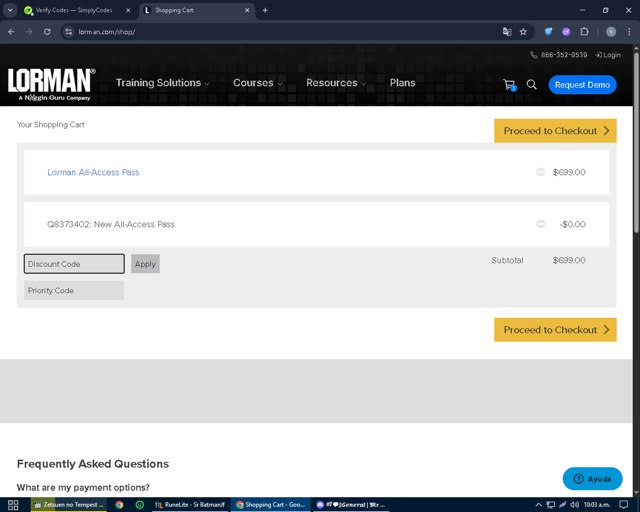Open Chrome icon in taskbar
Screen dimensions: 640x512
click(119, 505)
